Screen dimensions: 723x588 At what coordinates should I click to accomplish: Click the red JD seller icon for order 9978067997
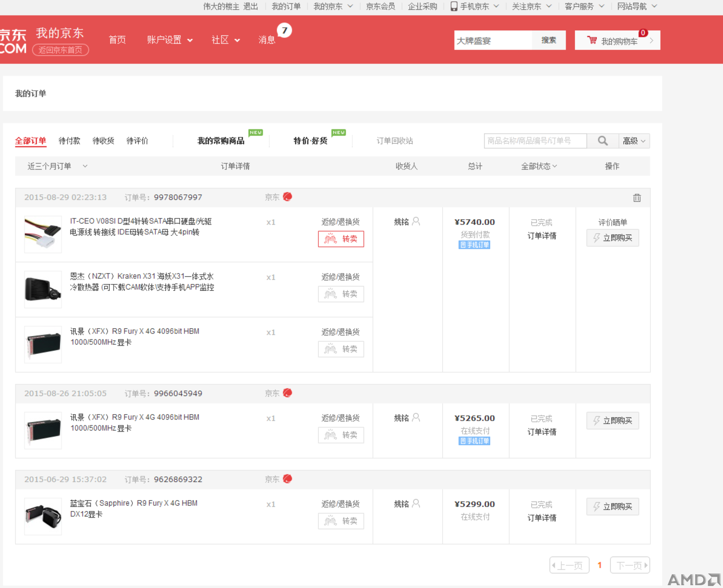(288, 197)
